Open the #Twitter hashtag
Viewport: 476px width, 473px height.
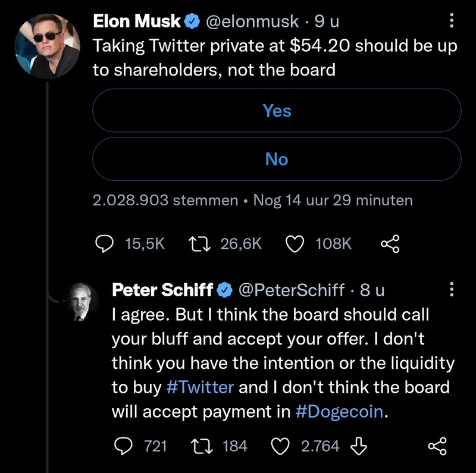click(x=201, y=387)
